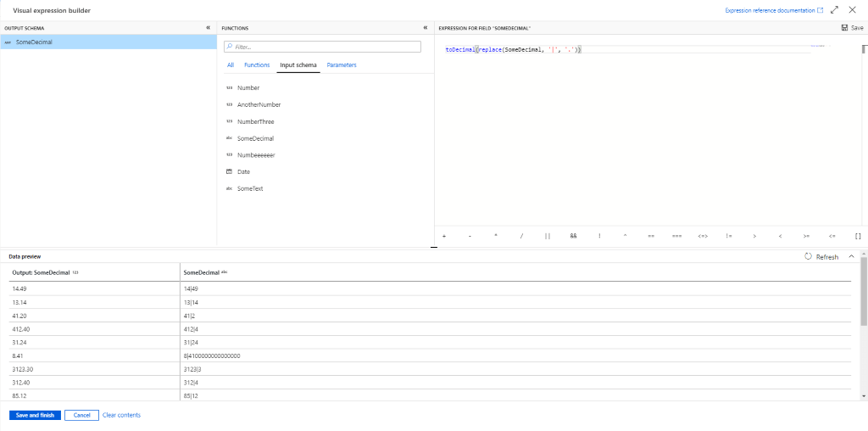Insert the NumberThree input column

pyautogui.click(x=255, y=121)
